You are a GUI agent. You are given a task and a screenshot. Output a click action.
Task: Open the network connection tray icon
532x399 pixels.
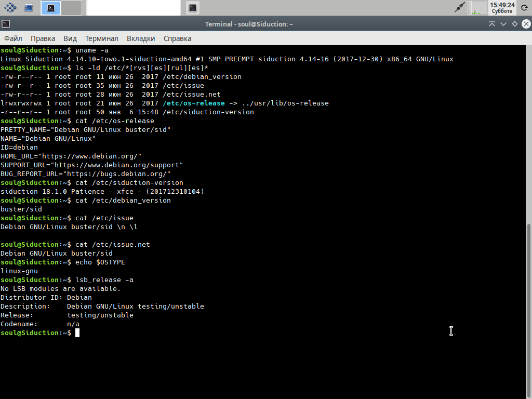click(459, 7)
